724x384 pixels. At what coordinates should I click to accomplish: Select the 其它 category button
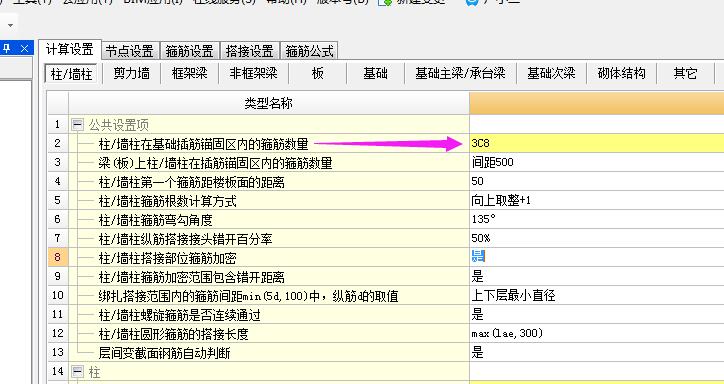click(685, 73)
